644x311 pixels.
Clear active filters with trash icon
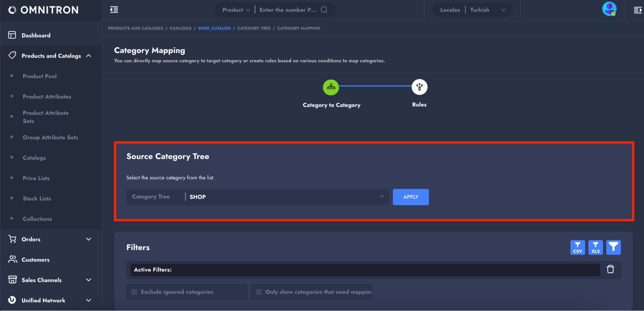click(x=610, y=269)
